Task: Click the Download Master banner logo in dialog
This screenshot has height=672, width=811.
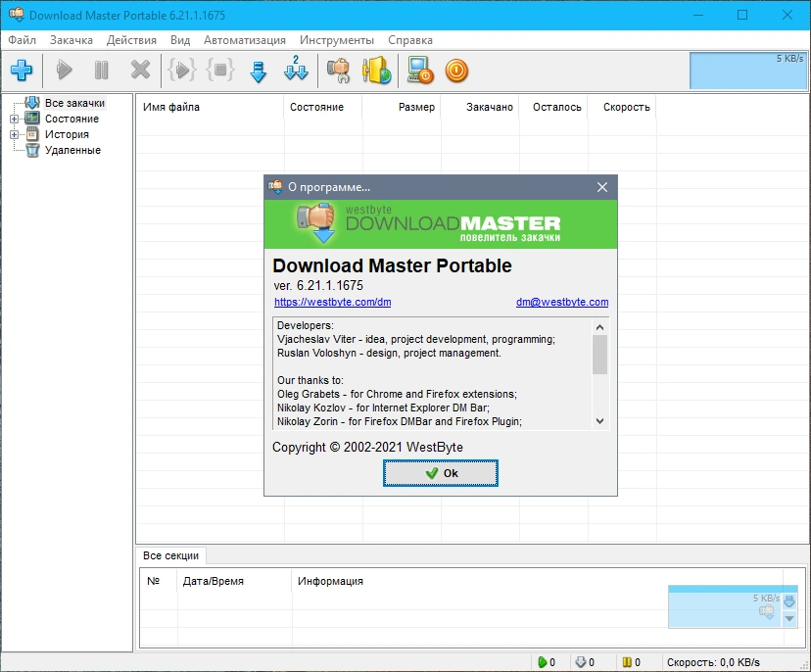Action: [441, 224]
